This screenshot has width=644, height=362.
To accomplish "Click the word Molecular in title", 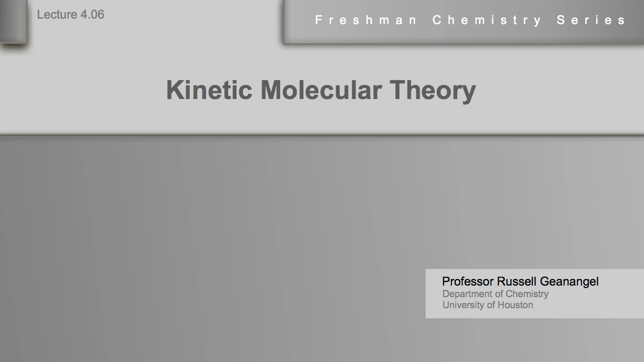I will click(x=321, y=90).
